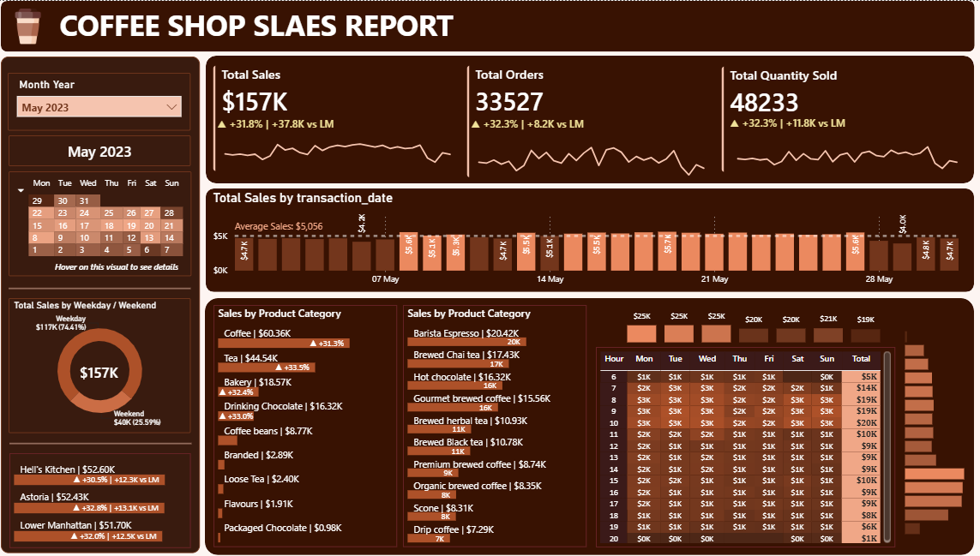Click the Total Sales $157K card value

(x=255, y=102)
